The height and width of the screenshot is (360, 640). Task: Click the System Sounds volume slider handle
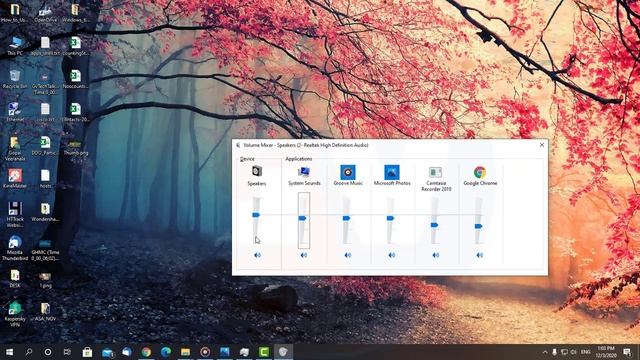302,218
